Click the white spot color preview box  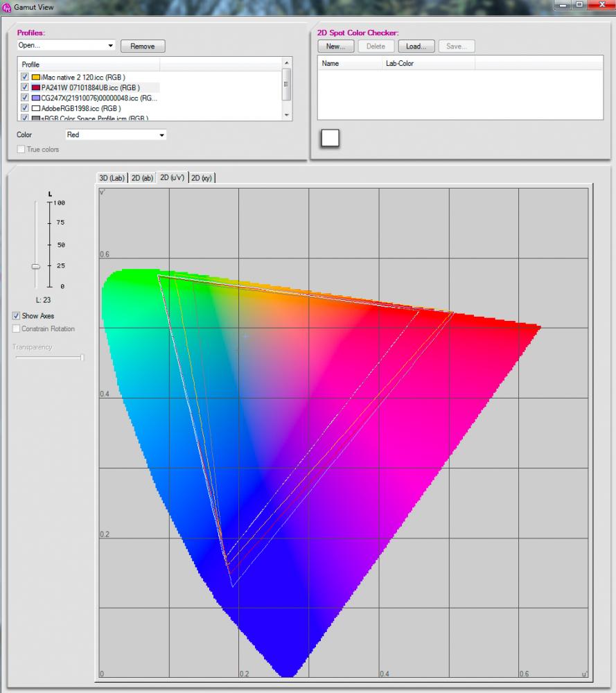[330, 138]
